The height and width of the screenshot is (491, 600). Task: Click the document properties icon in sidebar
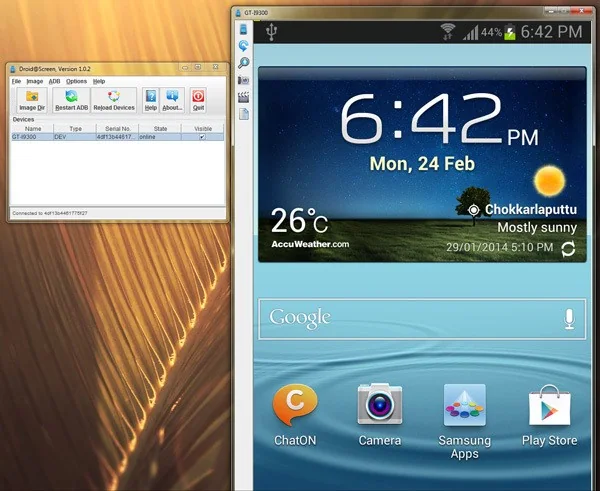tap(244, 114)
